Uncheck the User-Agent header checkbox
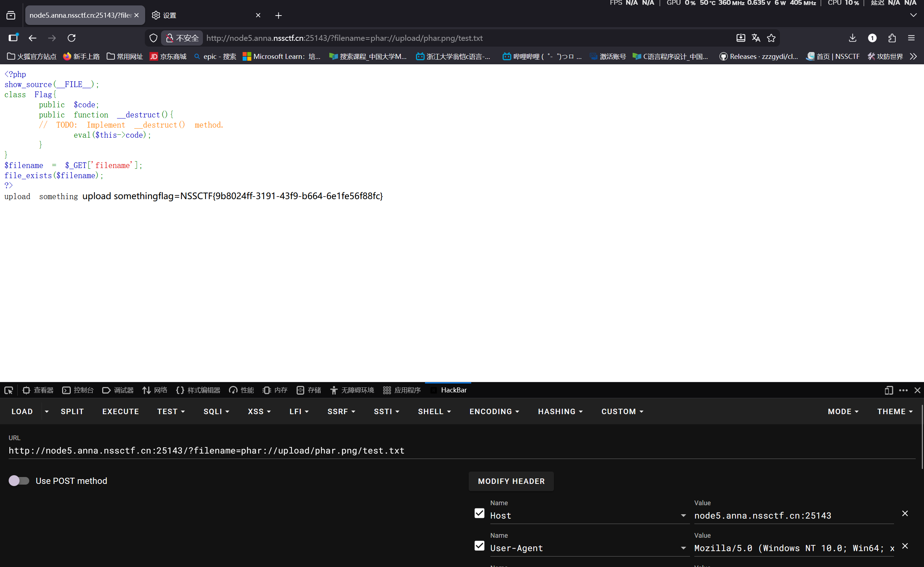 pos(479,546)
